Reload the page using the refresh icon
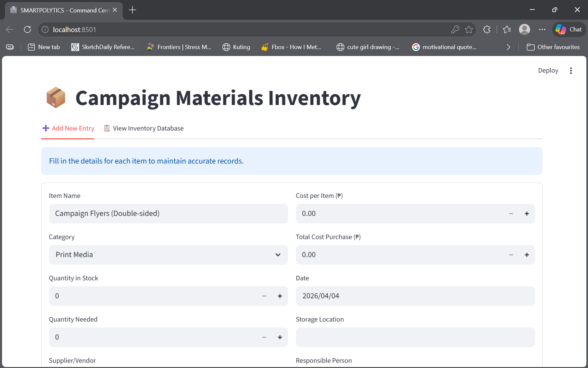The image size is (588, 368). [x=27, y=29]
